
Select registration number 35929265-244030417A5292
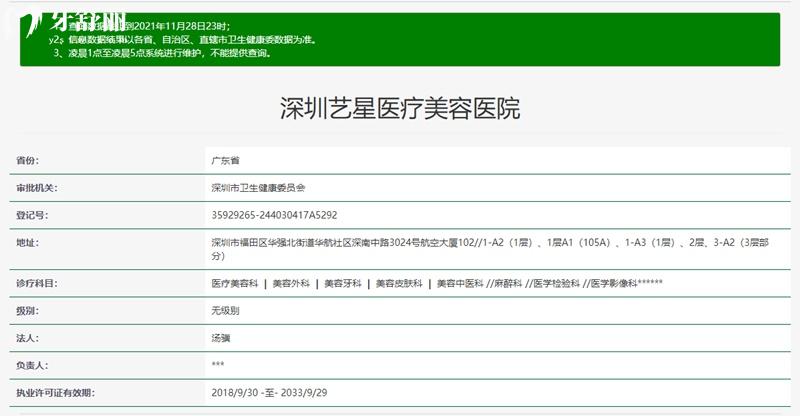point(274,215)
